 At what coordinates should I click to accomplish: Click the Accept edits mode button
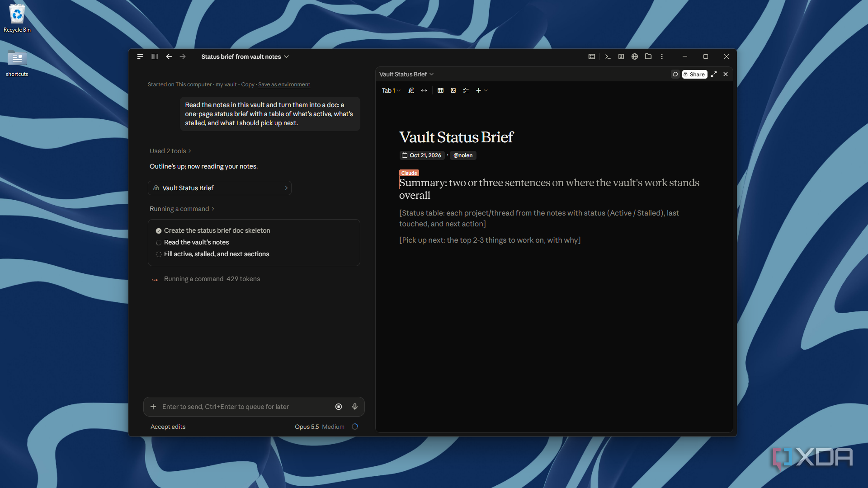(168, 427)
